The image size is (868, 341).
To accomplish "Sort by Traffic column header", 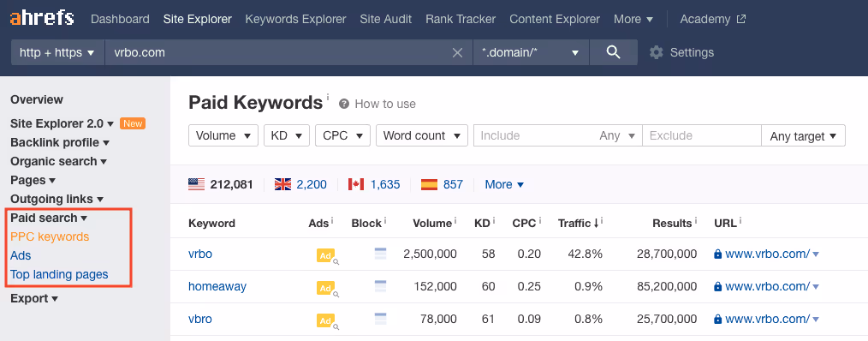I will (578, 224).
